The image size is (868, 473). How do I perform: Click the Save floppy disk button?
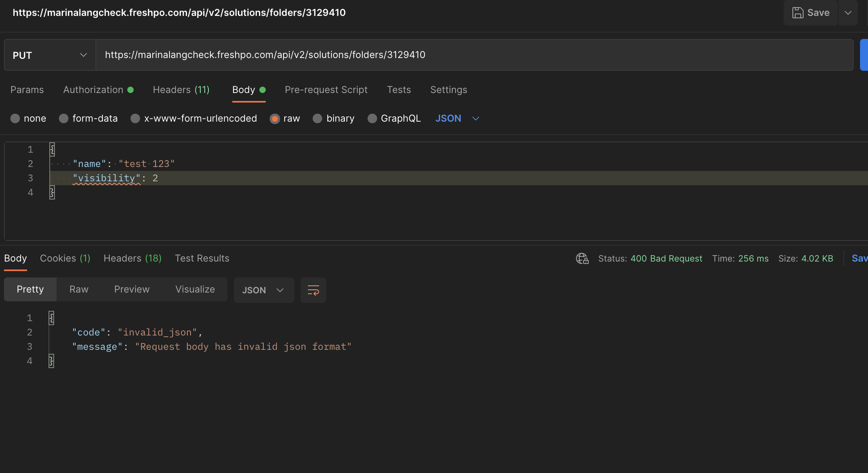coord(810,13)
